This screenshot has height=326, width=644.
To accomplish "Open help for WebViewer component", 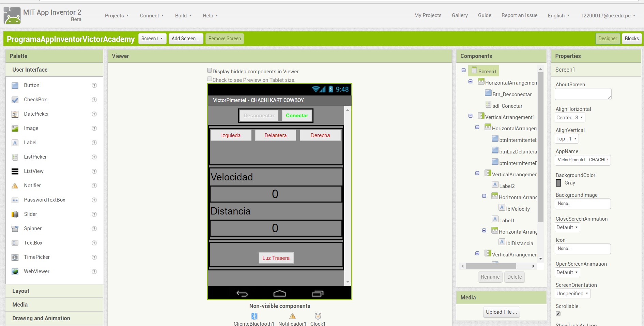I will (94, 271).
